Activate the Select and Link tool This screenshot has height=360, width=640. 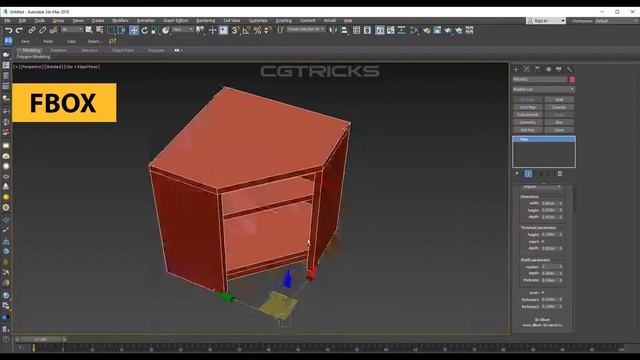(x=31, y=30)
